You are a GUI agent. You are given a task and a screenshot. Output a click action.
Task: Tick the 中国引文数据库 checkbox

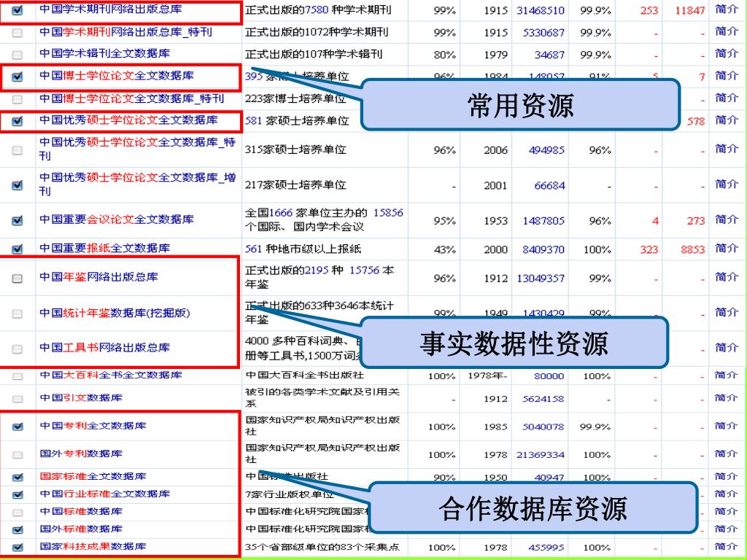pyautogui.click(x=18, y=399)
